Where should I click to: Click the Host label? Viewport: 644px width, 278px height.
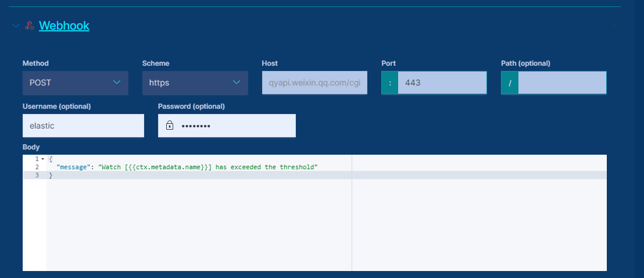(x=270, y=63)
